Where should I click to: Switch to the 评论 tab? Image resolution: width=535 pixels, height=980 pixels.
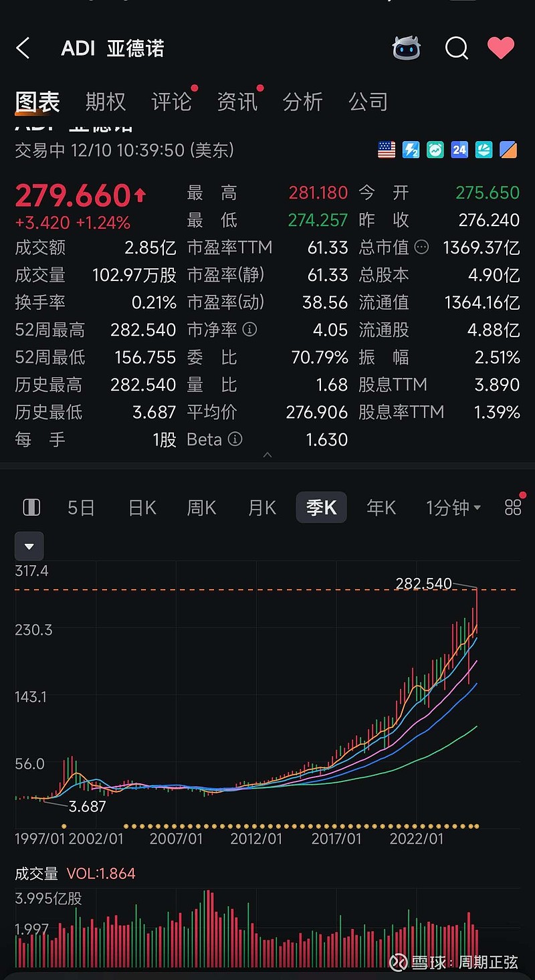point(171,102)
